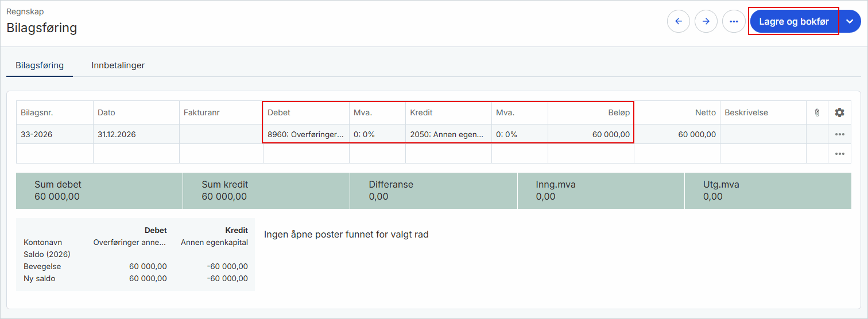Click the Utg.mva summary
Image resolution: width=868 pixels, height=319 pixels.
point(768,190)
